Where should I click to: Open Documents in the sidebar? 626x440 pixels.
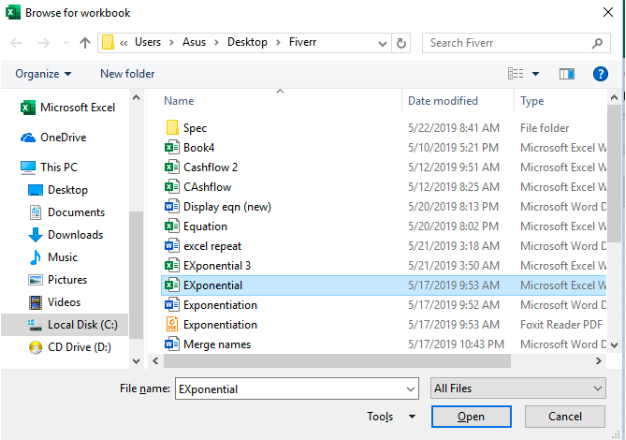66,212
